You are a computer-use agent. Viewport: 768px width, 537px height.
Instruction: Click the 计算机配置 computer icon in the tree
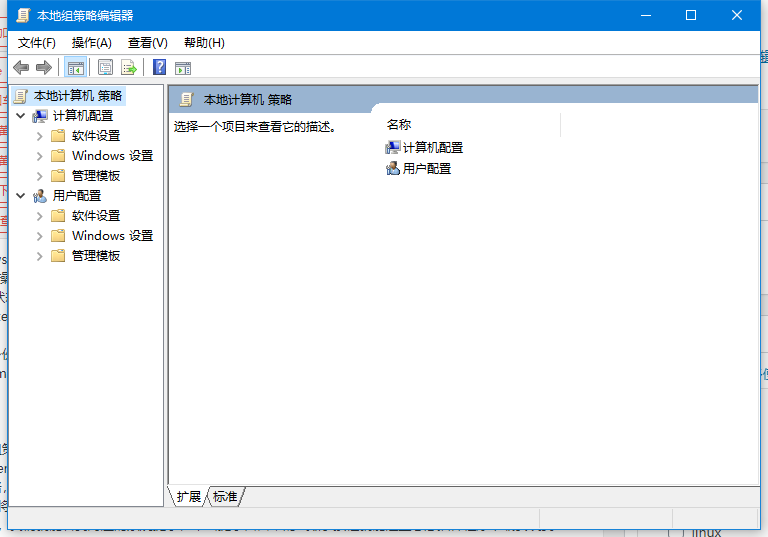(40, 116)
